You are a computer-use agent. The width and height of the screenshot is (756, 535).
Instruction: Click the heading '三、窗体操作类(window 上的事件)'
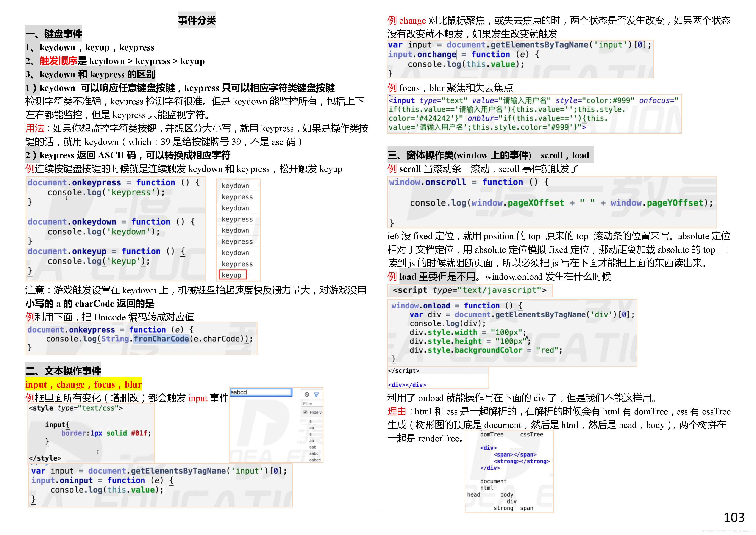459,155
